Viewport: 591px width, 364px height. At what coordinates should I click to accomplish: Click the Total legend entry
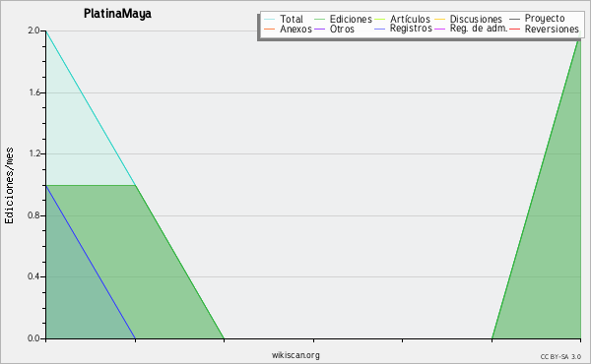284,19
